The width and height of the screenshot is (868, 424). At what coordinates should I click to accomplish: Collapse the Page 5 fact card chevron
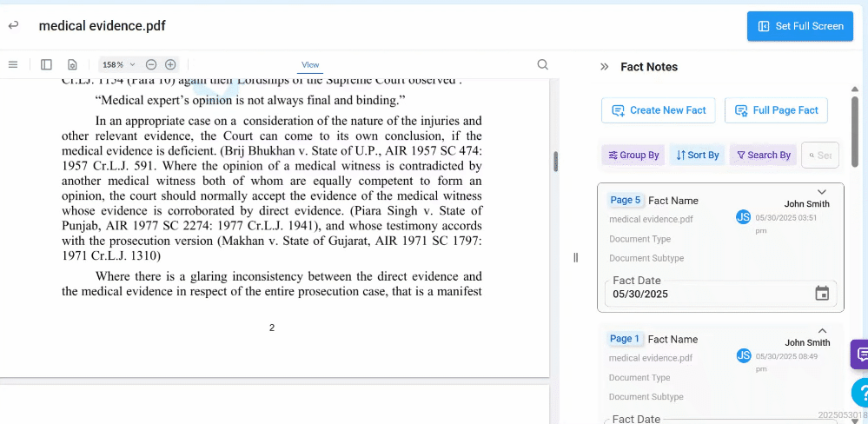pos(822,191)
